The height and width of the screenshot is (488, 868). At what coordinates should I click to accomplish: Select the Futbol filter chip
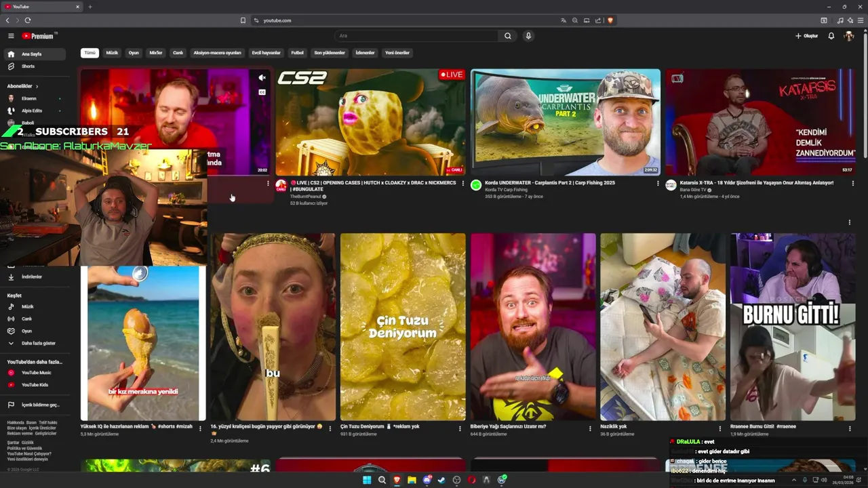pyautogui.click(x=297, y=53)
